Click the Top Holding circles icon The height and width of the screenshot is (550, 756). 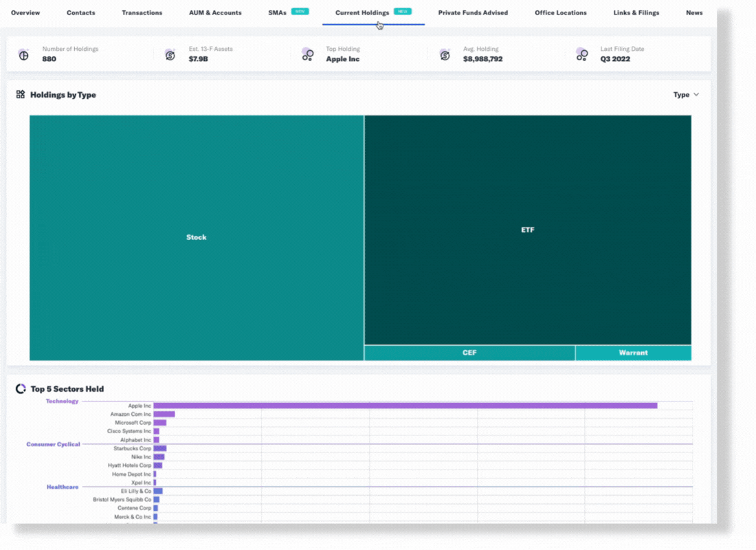308,55
